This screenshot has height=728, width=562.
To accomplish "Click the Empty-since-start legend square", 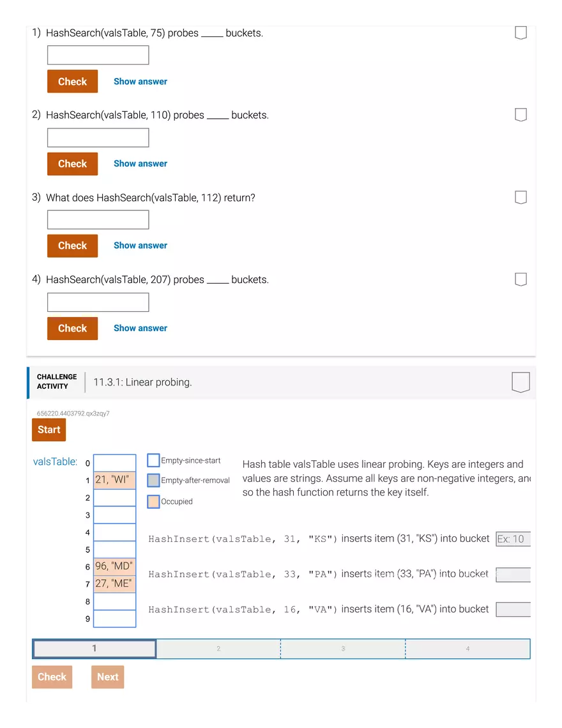I will tap(153, 460).
